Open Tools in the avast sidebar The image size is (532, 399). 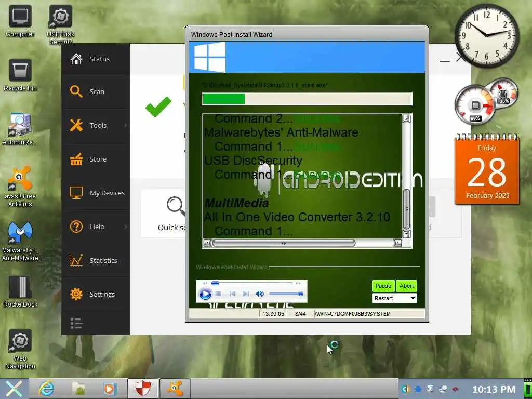[96, 125]
